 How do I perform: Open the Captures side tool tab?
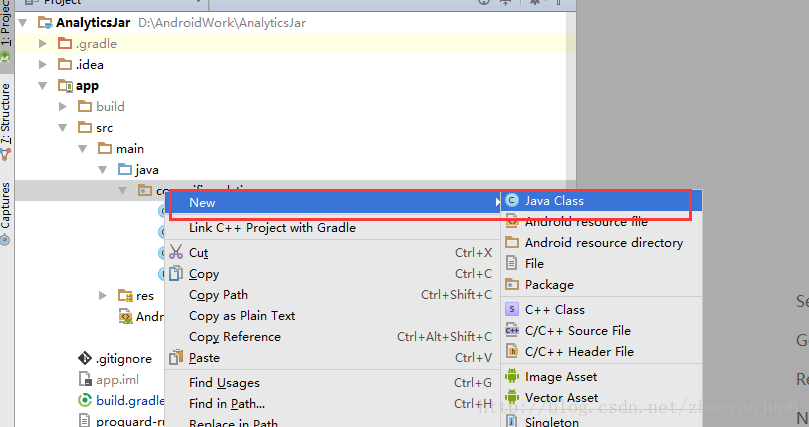(x=6, y=213)
